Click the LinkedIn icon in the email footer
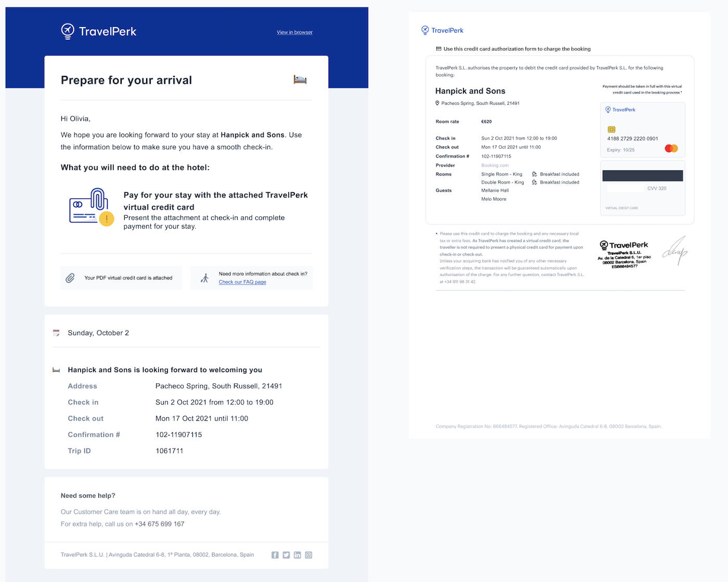Image resolution: width=728 pixels, height=582 pixels. tap(297, 555)
